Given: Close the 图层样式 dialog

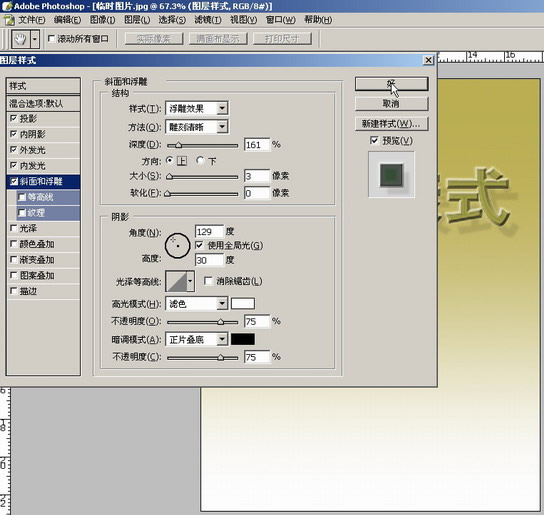Looking at the screenshot, I should click(428, 60).
